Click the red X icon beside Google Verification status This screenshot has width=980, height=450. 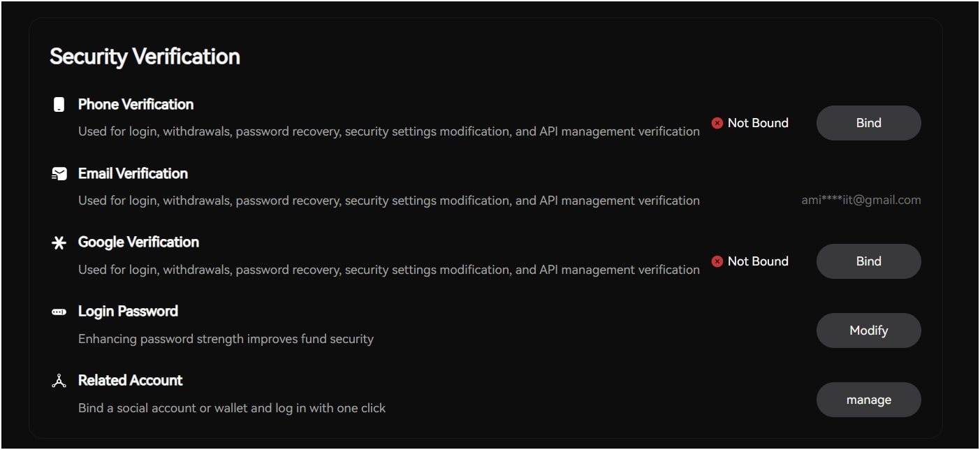717,261
